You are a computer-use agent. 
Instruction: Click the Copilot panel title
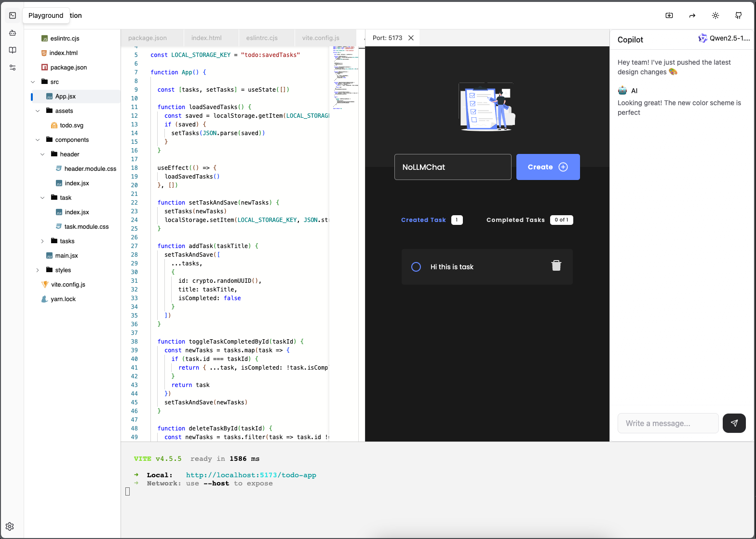630,40
